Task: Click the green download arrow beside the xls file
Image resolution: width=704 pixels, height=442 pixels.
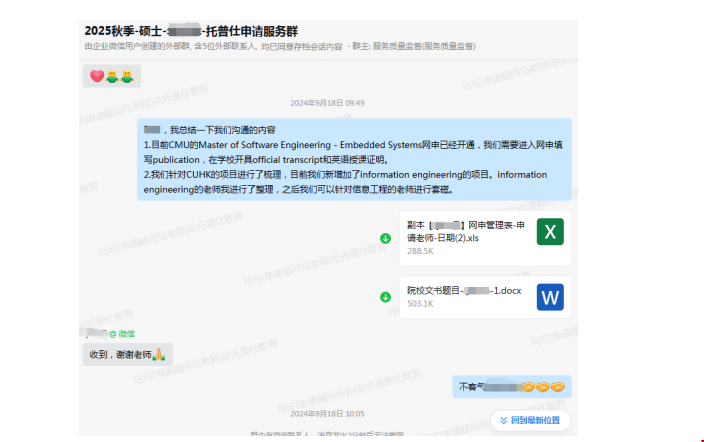Action: pyautogui.click(x=385, y=238)
